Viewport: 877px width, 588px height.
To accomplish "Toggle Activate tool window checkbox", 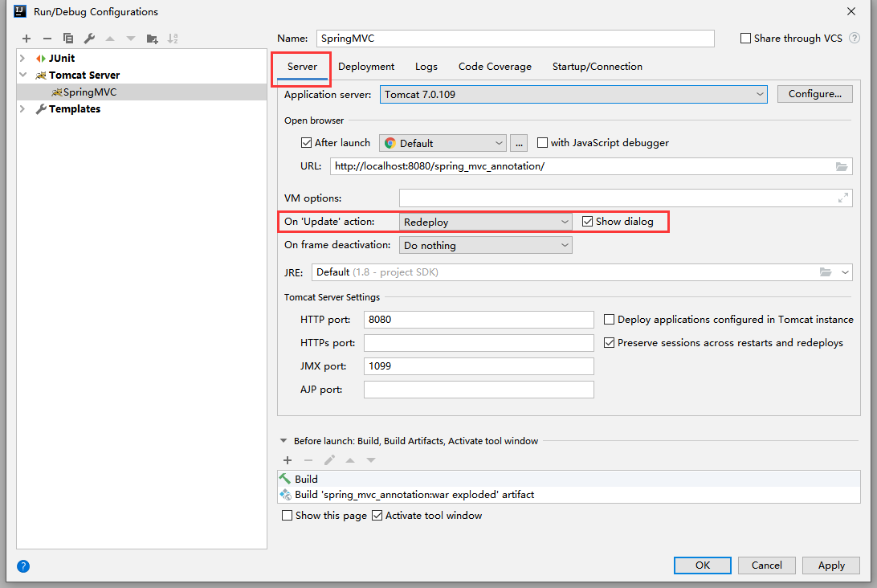I will [377, 515].
